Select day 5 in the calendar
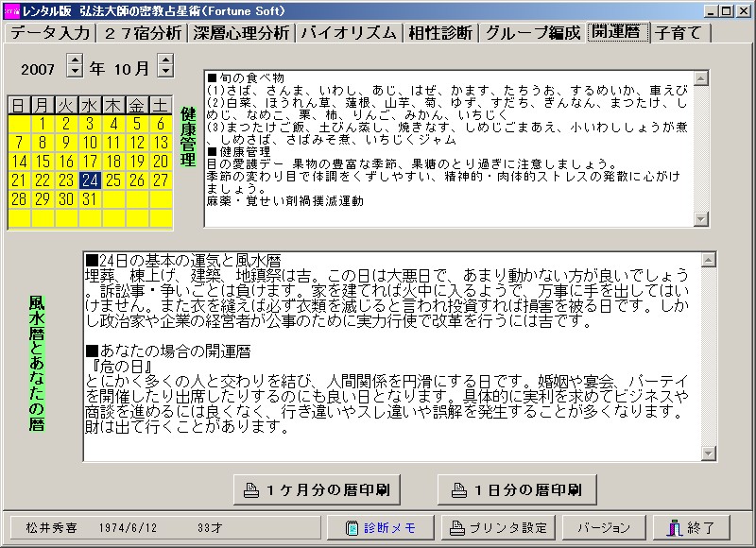The height and width of the screenshot is (548, 756). [x=137, y=124]
